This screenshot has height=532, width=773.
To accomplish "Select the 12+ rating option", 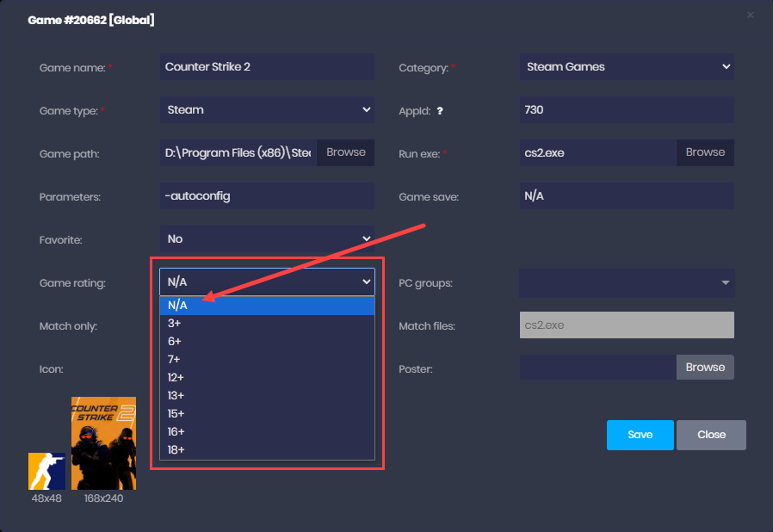I will pos(267,378).
